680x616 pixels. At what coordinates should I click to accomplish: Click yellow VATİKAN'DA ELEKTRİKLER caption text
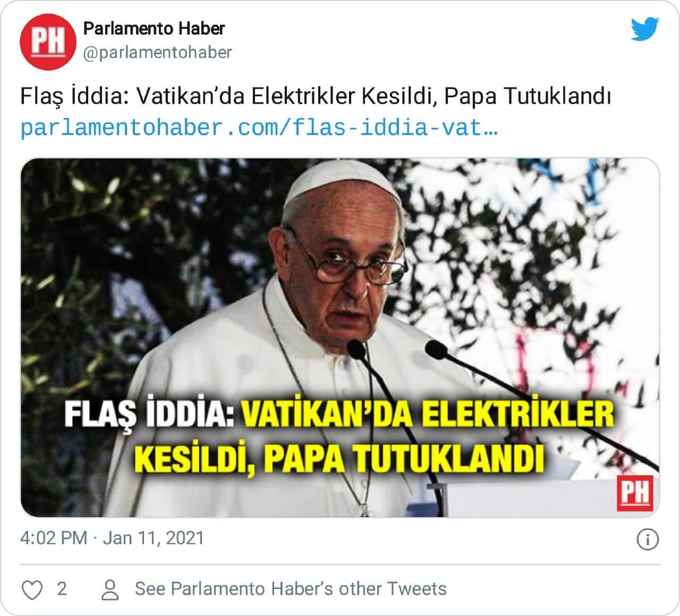coord(427,416)
